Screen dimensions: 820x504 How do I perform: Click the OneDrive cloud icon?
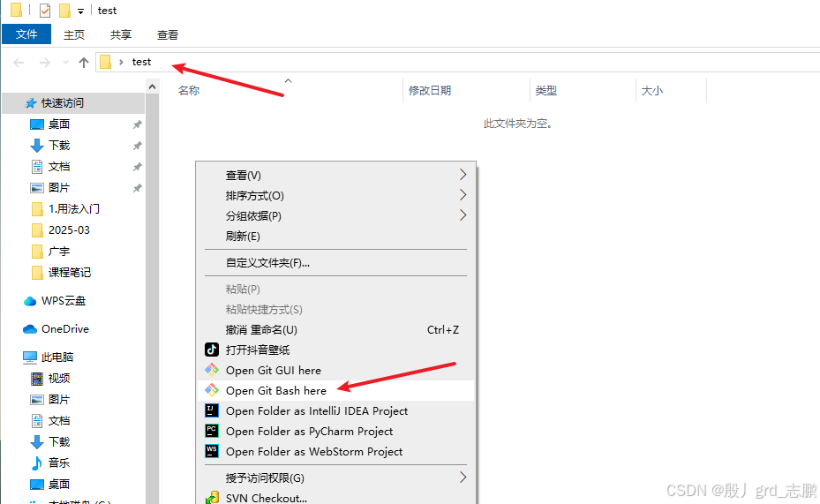30,329
